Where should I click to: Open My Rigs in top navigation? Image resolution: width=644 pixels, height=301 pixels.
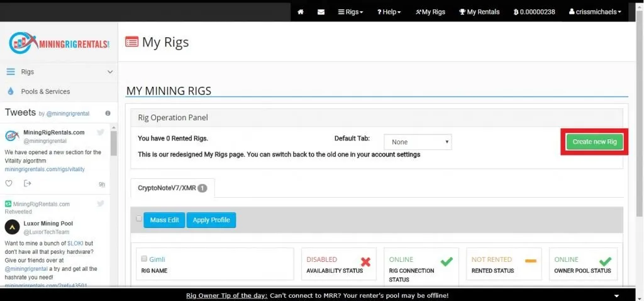coord(430,12)
